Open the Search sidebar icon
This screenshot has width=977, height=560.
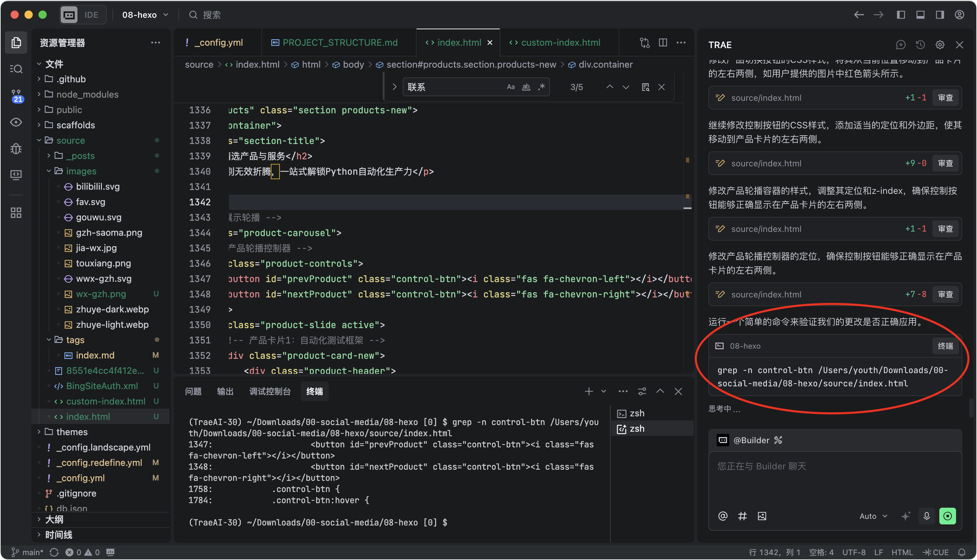click(x=16, y=69)
